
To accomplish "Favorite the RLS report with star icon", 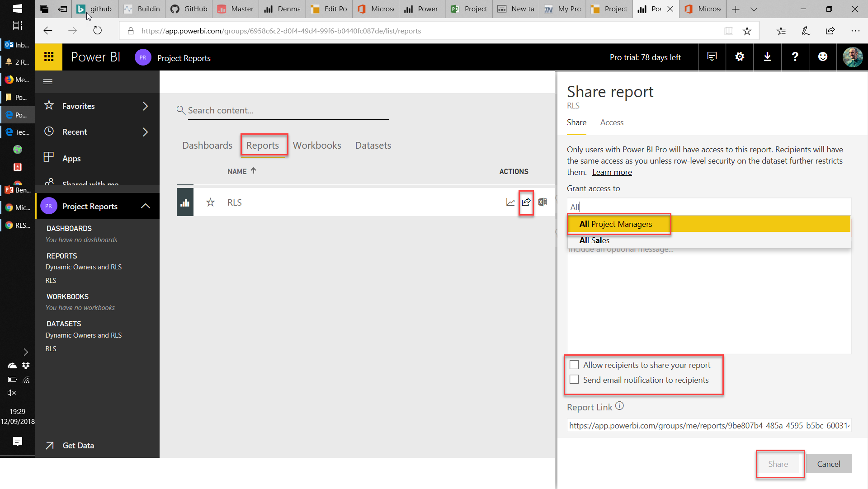I will click(210, 202).
